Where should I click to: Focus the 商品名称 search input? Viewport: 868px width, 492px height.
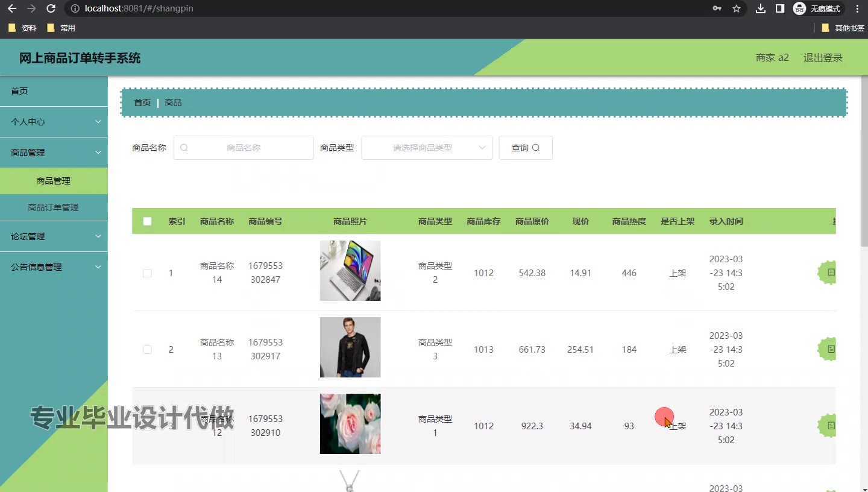click(244, 148)
